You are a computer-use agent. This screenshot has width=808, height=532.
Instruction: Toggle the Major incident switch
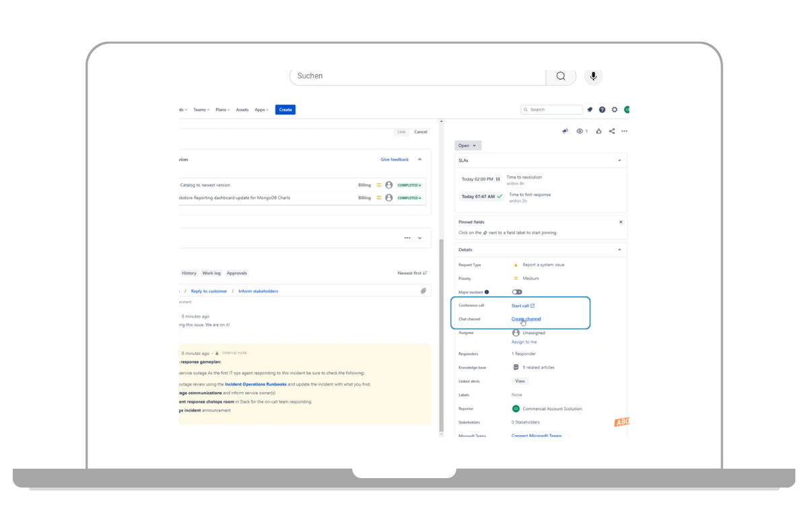pos(517,292)
